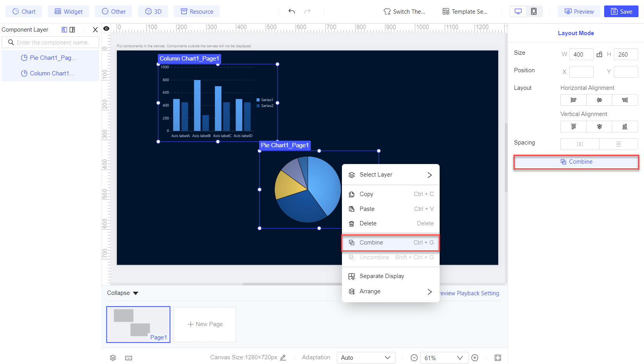Expand Arrange submenu
This screenshot has width=644, height=364.
(x=391, y=291)
